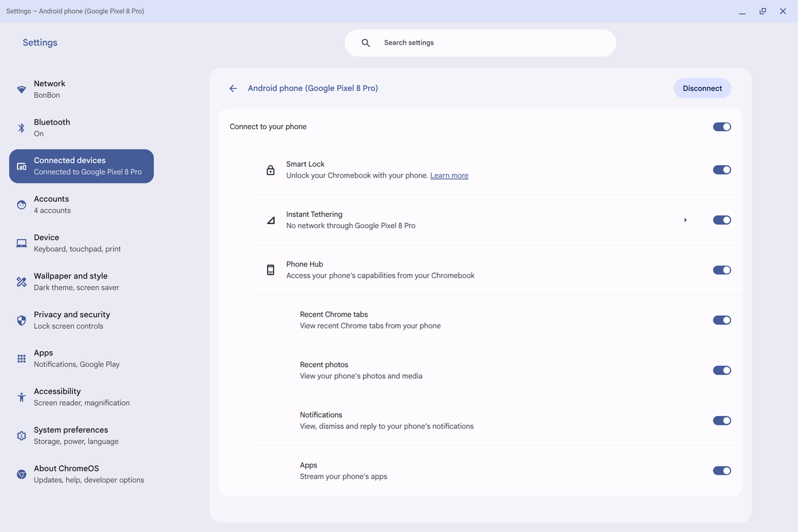The image size is (798, 532).
Task: Open Device settings section
Action: [x=81, y=243]
